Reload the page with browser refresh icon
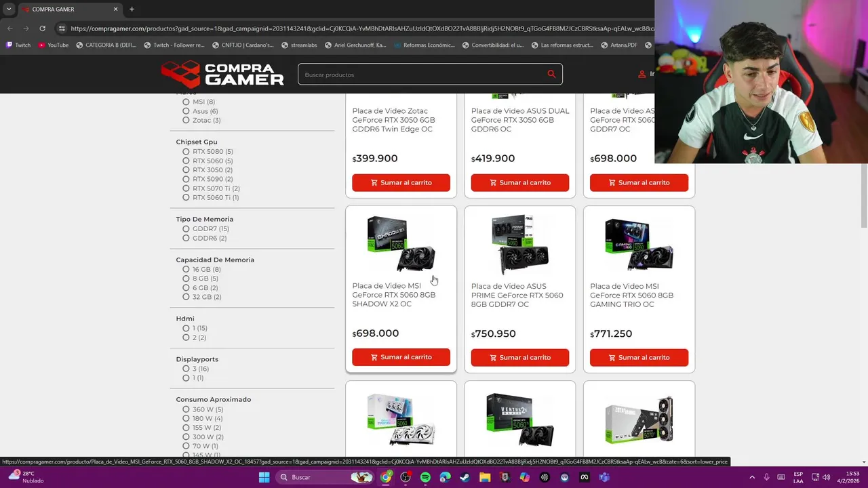This screenshot has height=488, width=868. pyautogui.click(x=42, y=28)
